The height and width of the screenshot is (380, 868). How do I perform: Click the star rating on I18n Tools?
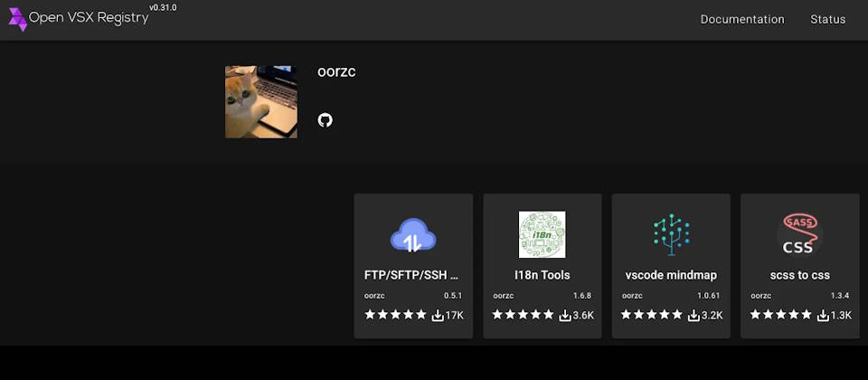click(524, 315)
